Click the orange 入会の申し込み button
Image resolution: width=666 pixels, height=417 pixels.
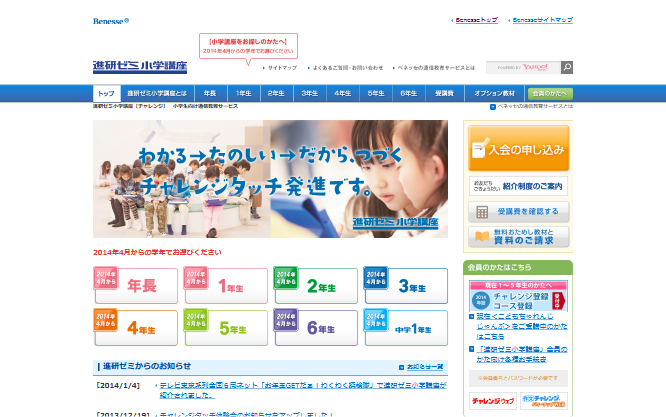click(518, 148)
